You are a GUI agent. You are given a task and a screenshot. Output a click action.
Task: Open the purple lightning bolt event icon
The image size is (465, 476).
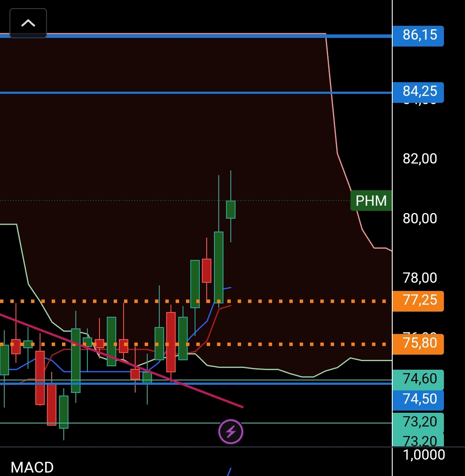(231, 431)
